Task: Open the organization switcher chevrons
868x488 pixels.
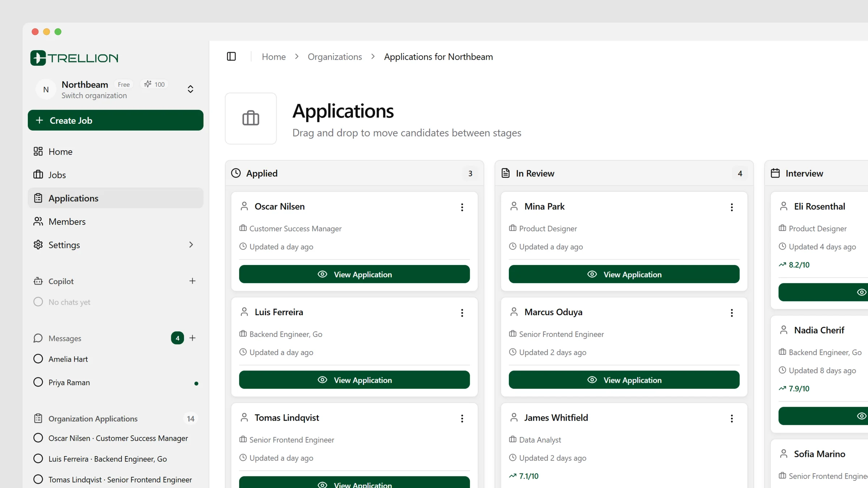Action: point(191,89)
